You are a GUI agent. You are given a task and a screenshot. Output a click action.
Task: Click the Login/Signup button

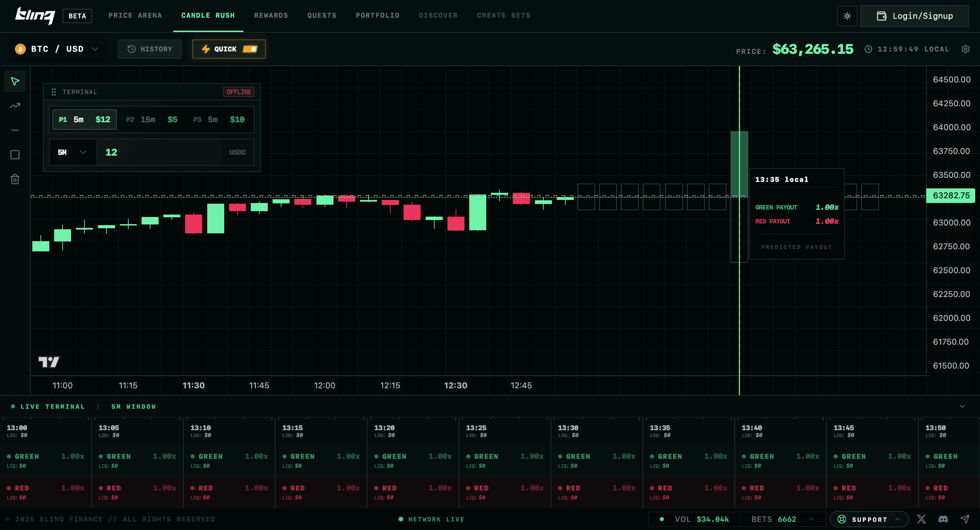pyautogui.click(x=914, y=16)
